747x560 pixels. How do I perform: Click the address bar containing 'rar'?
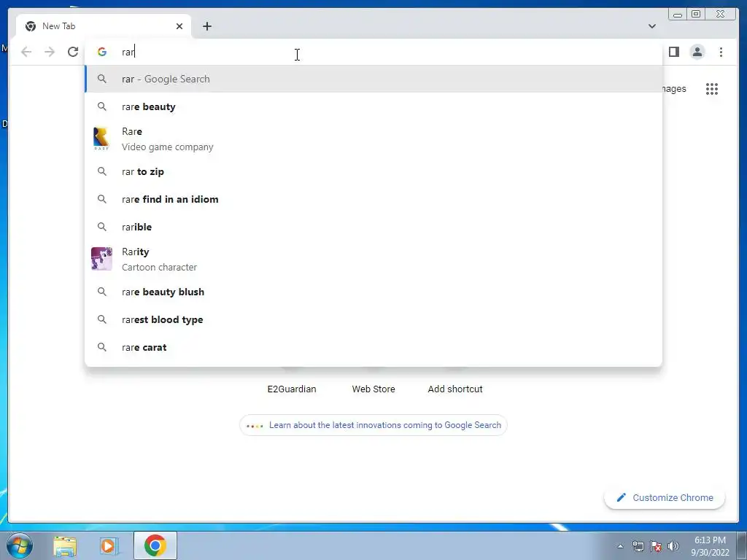coord(373,52)
